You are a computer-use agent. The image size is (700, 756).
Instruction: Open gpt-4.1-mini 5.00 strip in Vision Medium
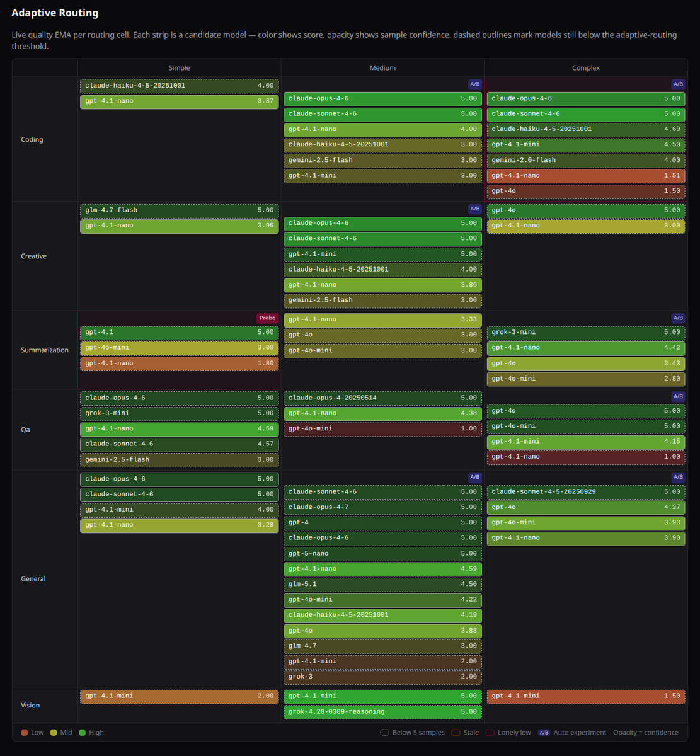(382, 697)
